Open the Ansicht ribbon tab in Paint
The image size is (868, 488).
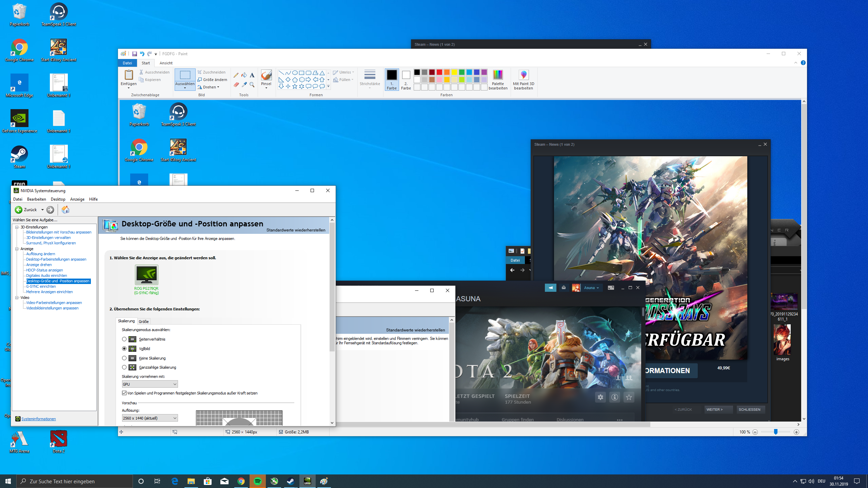166,63
